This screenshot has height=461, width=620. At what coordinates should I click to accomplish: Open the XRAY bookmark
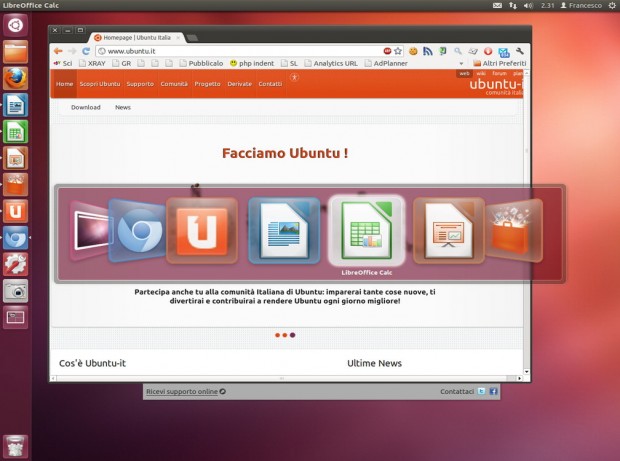tap(92, 63)
